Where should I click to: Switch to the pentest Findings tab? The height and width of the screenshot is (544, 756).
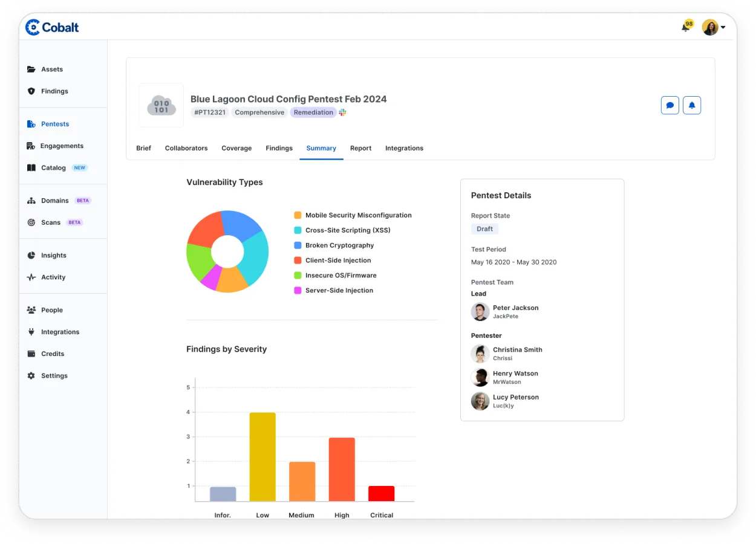[x=279, y=148]
